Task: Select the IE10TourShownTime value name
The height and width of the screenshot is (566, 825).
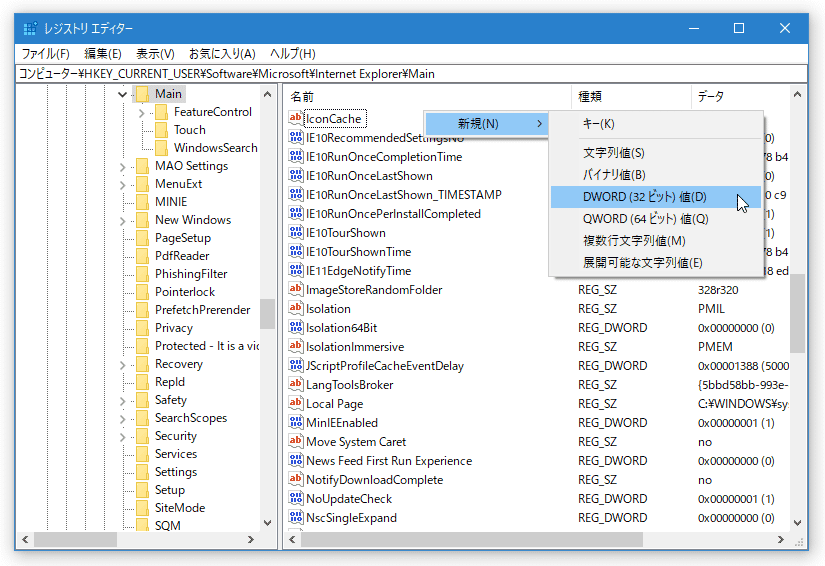Action: coord(358,251)
